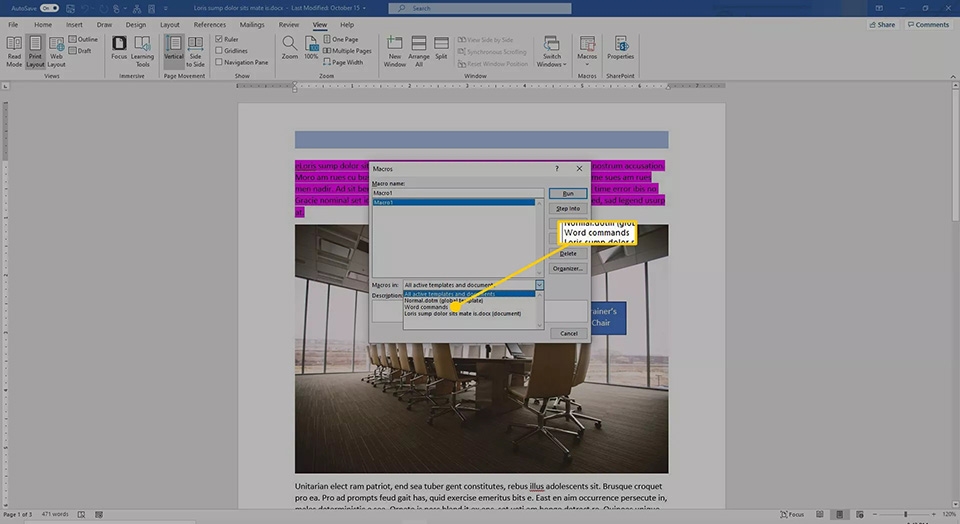This screenshot has height=524, width=960.
Task: Click the Share button
Action: (x=882, y=24)
